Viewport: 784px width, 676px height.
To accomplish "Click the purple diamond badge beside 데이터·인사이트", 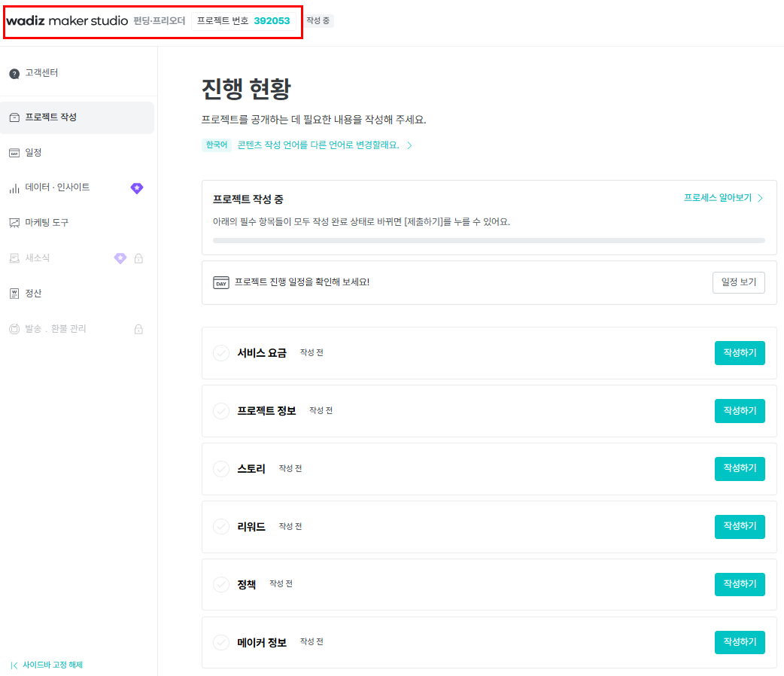I will (x=136, y=188).
